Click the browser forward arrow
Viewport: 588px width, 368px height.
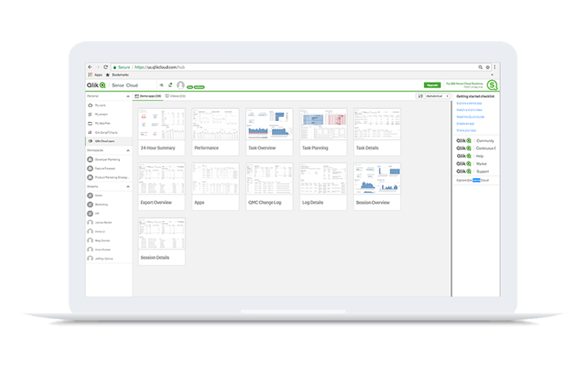pyautogui.click(x=98, y=67)
